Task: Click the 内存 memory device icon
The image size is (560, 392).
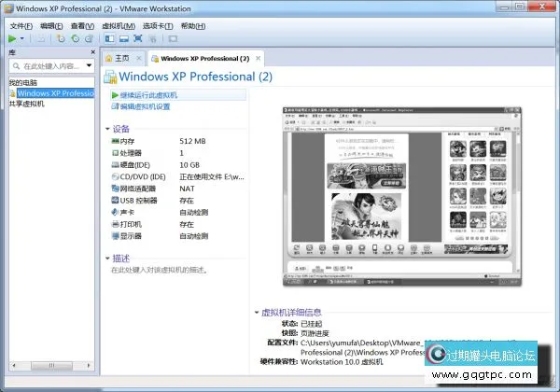Action: pyautogui.click(x=115, y=141)
